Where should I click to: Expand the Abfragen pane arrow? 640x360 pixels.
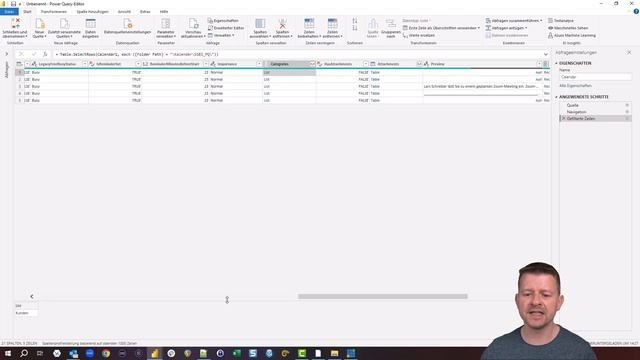(x=7, y=54)
